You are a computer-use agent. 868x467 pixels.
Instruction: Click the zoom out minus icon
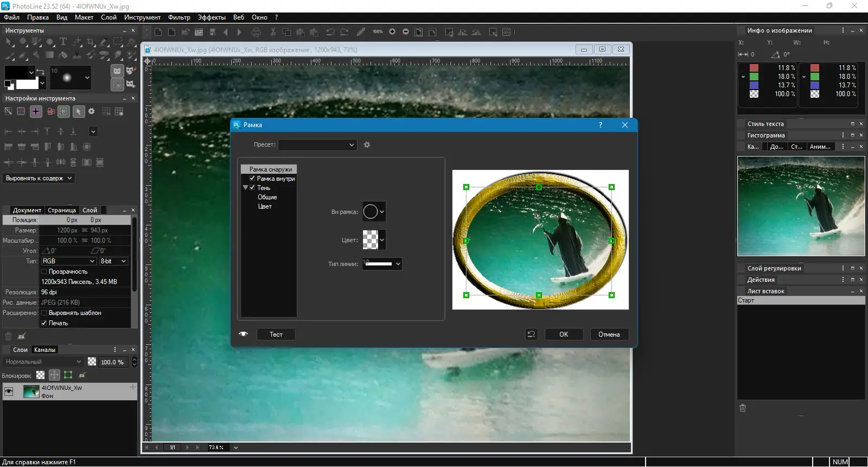(406, 32)
